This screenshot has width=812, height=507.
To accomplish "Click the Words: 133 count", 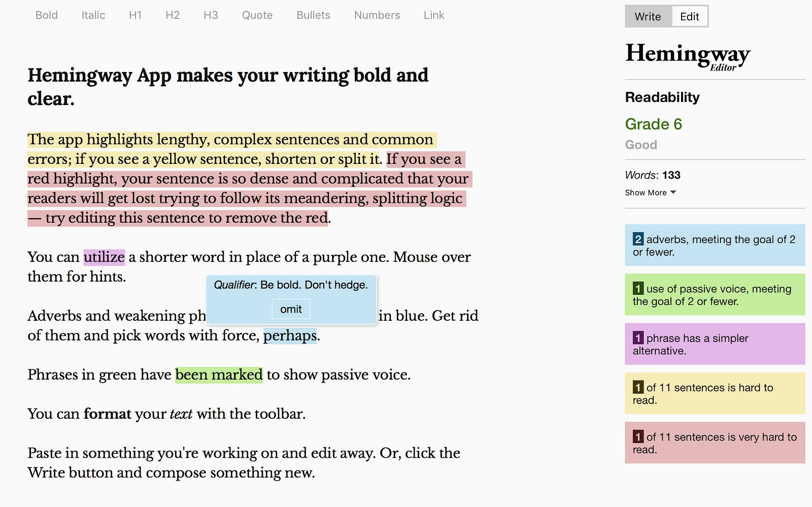I will click(653, 175).
